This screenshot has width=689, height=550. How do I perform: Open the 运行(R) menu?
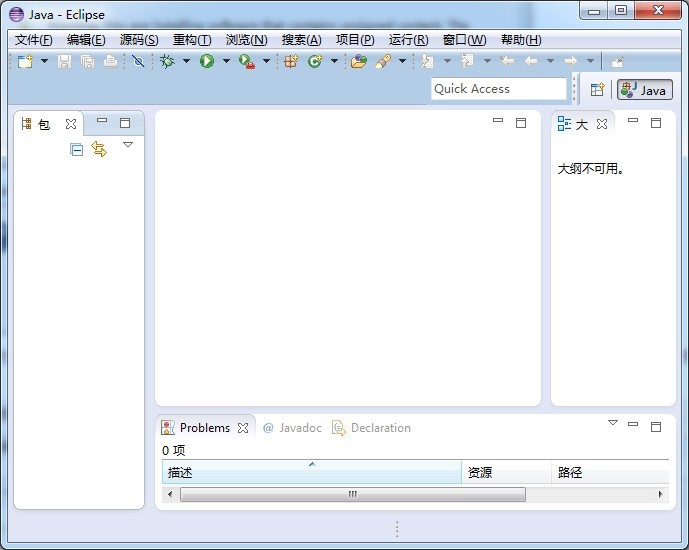(x=408, y=40)
